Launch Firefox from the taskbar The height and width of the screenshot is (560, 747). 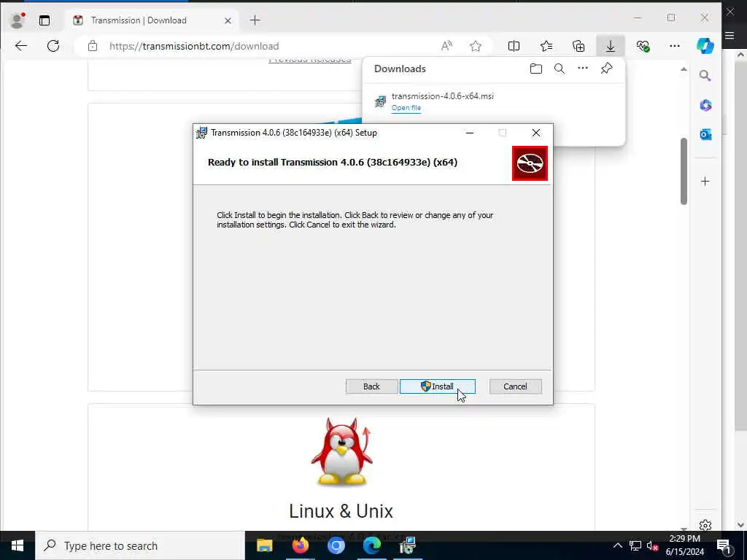coord(300,545)
